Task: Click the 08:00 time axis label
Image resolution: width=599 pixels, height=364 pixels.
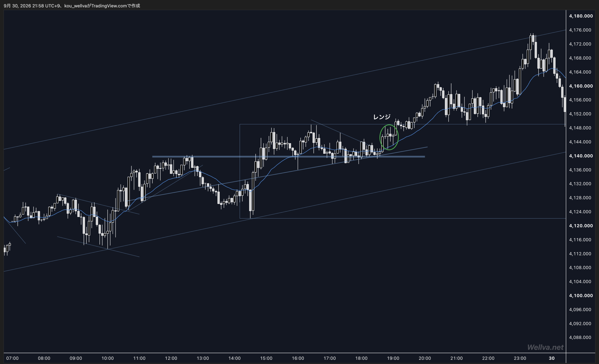Action: tap(44, 358)
